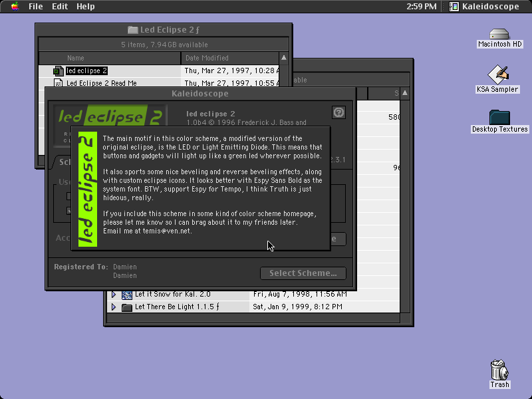
Task: Toggle sort order button in the back Finder window
Action: point(405,93)
